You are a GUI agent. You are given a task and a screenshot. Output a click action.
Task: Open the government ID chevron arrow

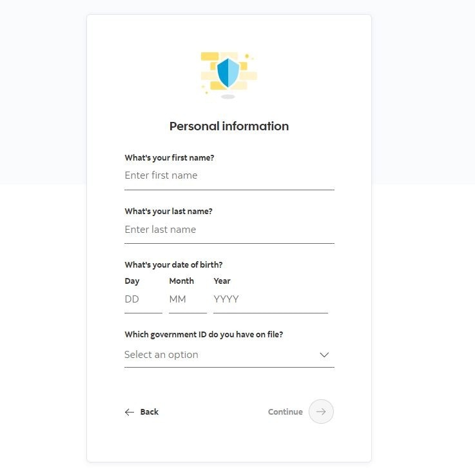pyautogui.click(x=324, y=355)
